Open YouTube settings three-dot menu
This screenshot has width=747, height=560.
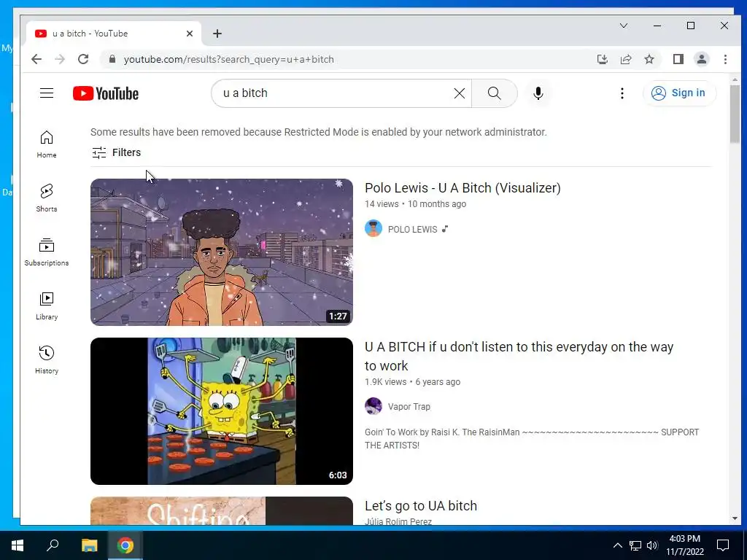(x=622, y=93)
